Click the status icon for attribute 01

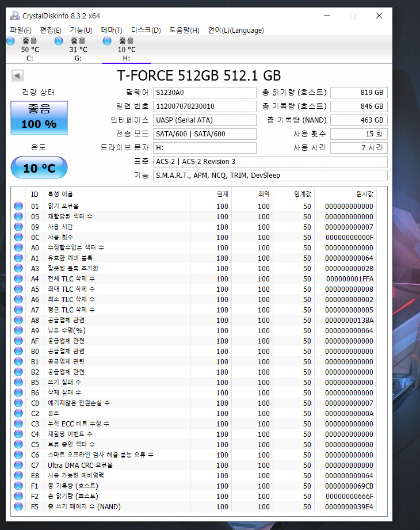[18, 206]
